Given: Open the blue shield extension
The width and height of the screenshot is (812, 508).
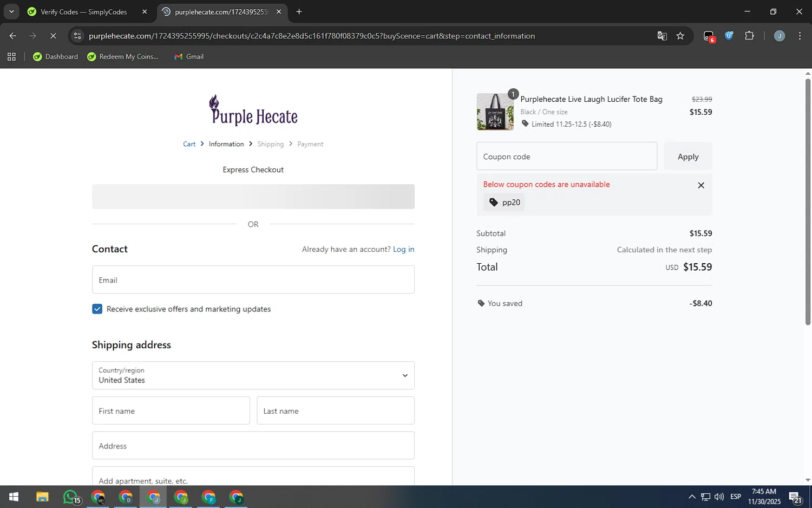Looking at the screenshot, I should 729,36.
